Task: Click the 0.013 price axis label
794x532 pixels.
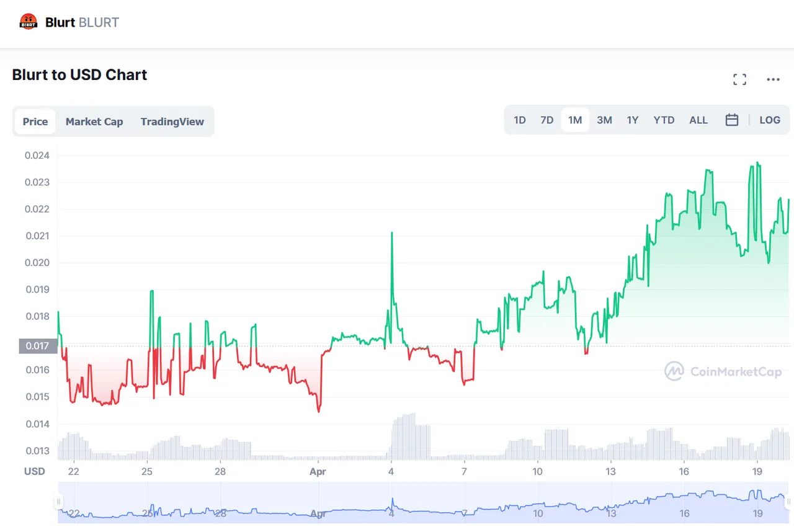Action: tap(37, 451)
